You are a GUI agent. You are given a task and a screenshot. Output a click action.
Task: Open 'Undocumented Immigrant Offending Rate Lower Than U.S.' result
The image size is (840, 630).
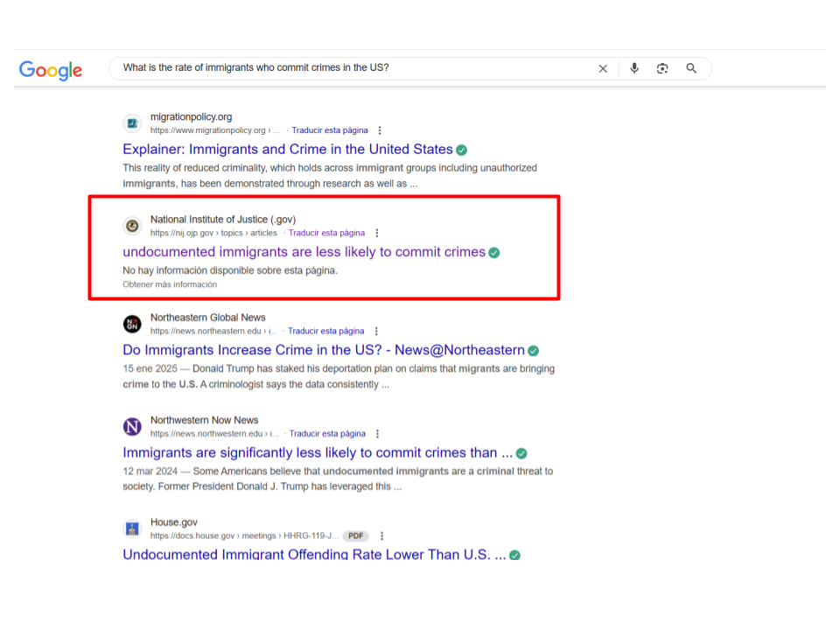[314, 554]
